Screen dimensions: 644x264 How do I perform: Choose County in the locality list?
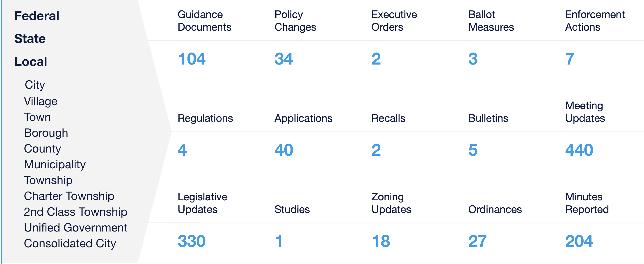pos(43,149)
